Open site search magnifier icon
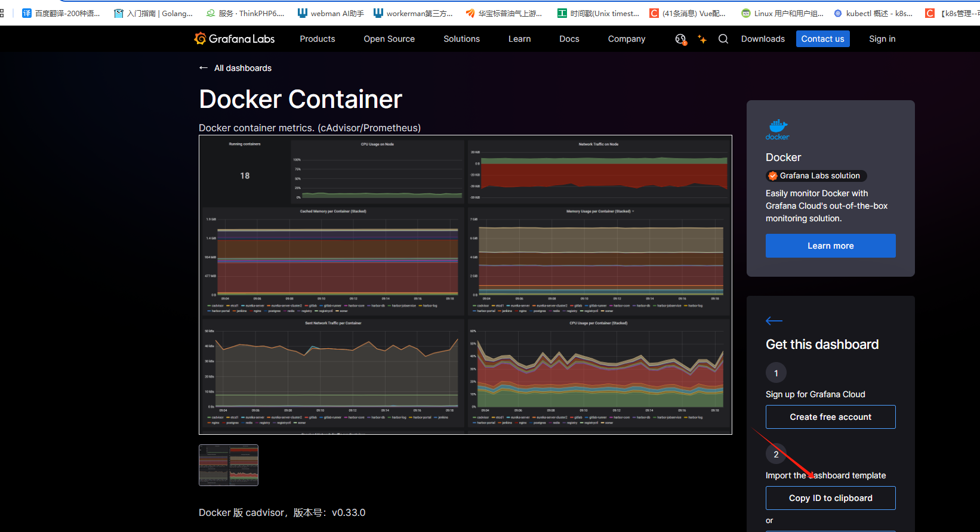 coord(723,39)
